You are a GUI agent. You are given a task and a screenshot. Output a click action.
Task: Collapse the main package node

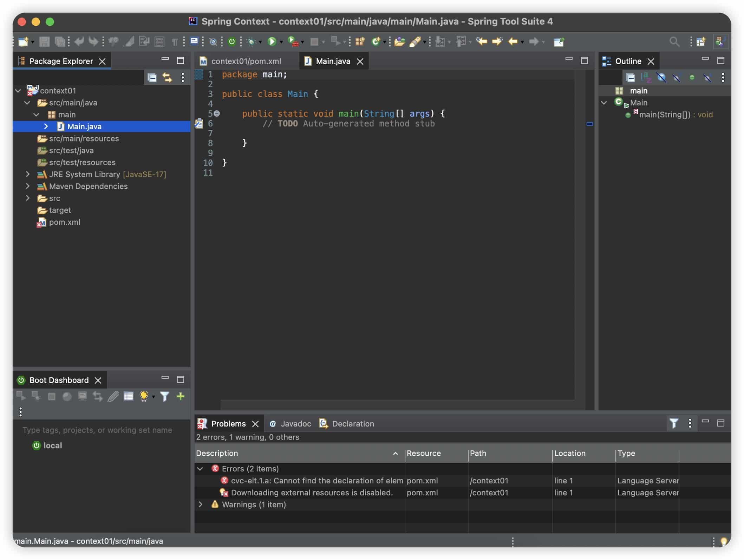pyautogui.click(x=37, y=115)
